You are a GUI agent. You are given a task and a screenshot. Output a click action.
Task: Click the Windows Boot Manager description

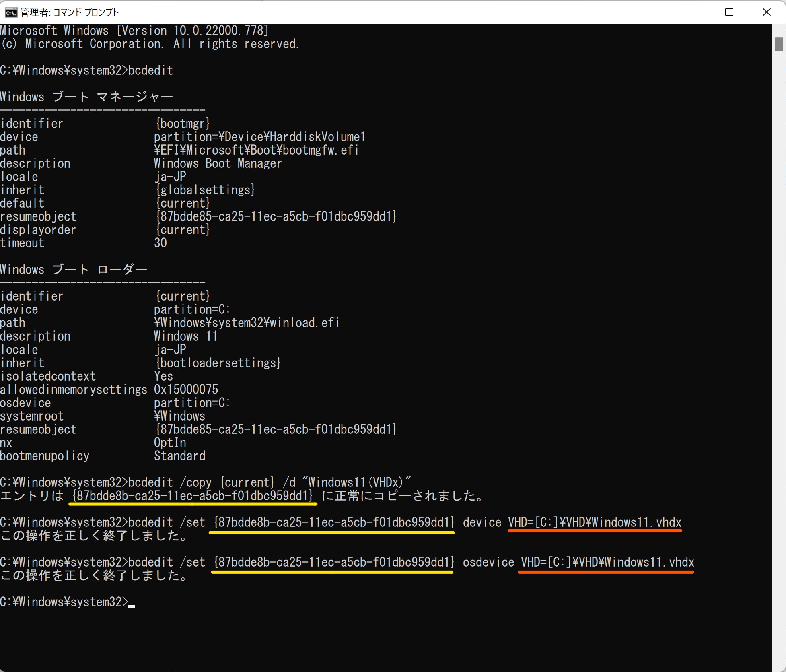218,163
